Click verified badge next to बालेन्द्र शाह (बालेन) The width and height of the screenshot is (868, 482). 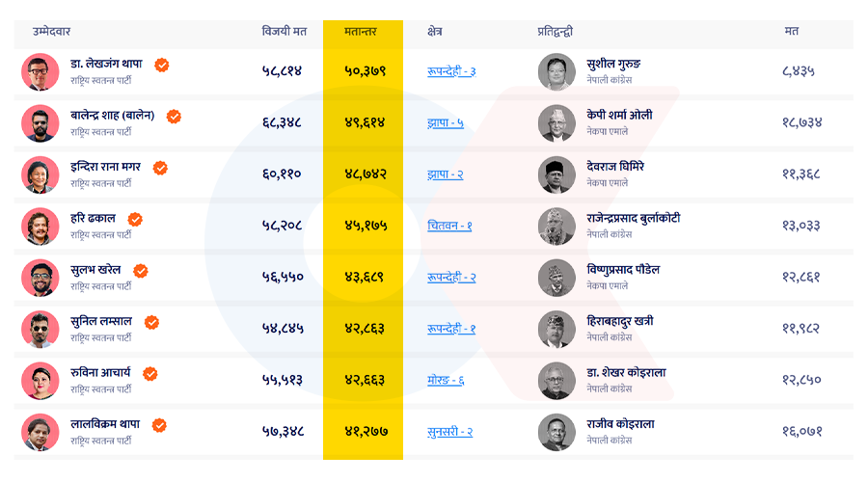[x=174, y=116]
